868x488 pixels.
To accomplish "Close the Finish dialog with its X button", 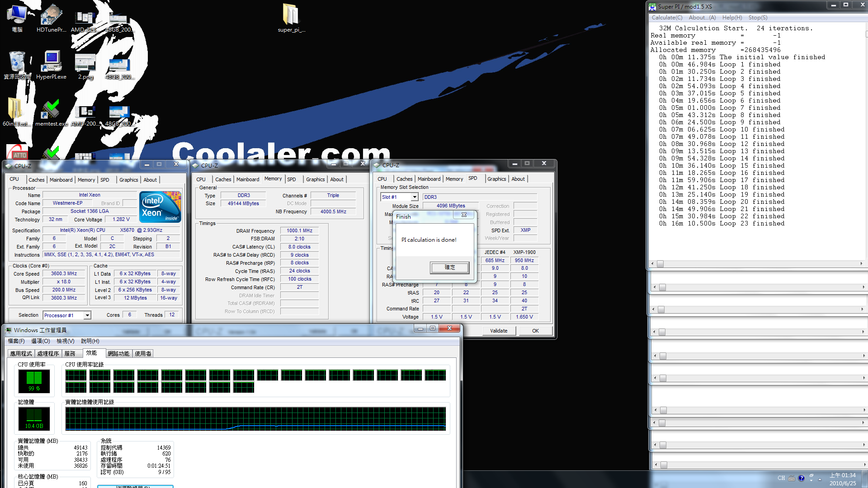I will point(464,215).
